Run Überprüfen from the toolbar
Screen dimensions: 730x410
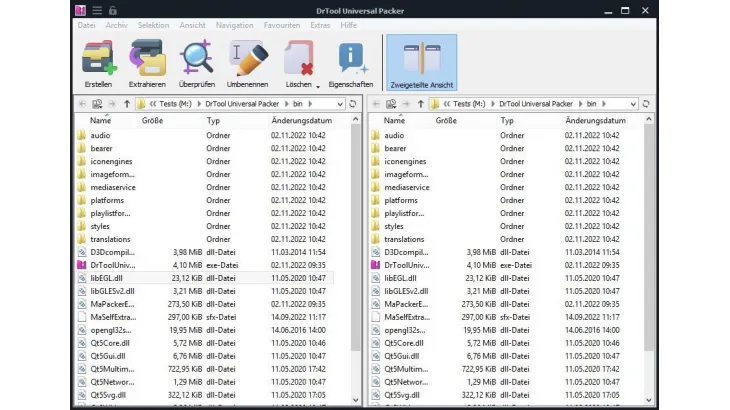pos(196,60)
